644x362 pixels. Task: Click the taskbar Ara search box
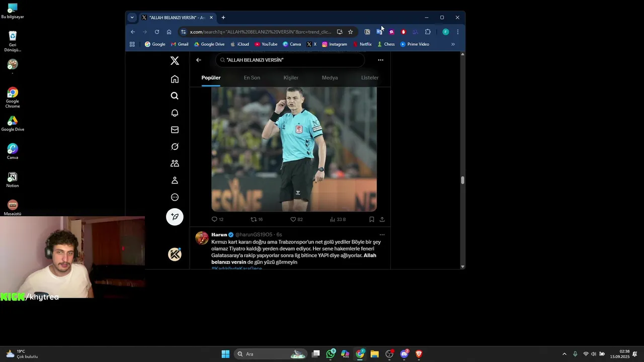[272, 354]
